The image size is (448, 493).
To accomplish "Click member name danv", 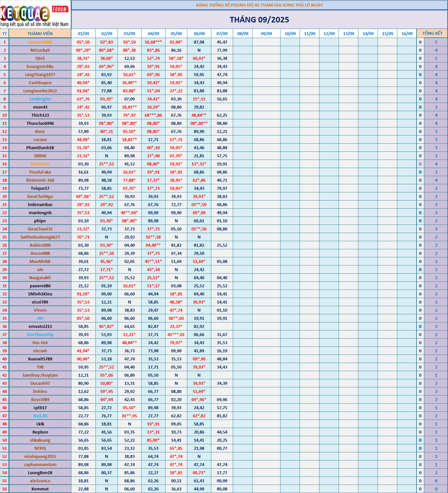I will [40, 131].
